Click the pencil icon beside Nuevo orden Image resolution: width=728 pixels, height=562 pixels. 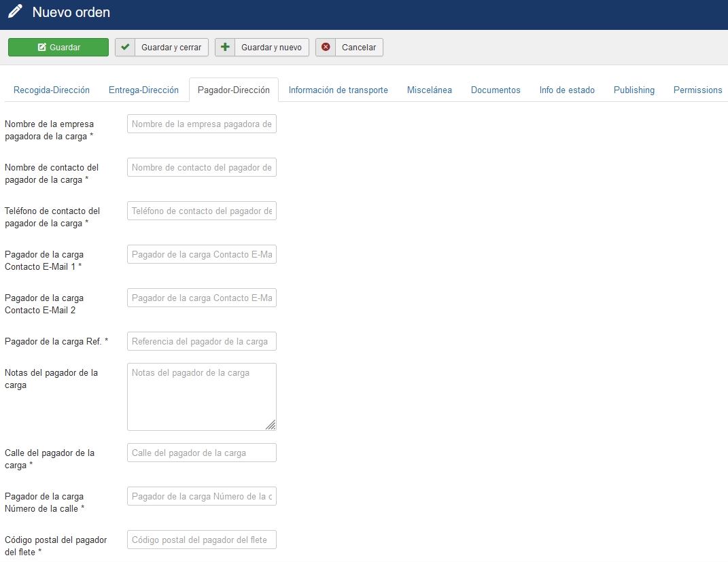16,11
